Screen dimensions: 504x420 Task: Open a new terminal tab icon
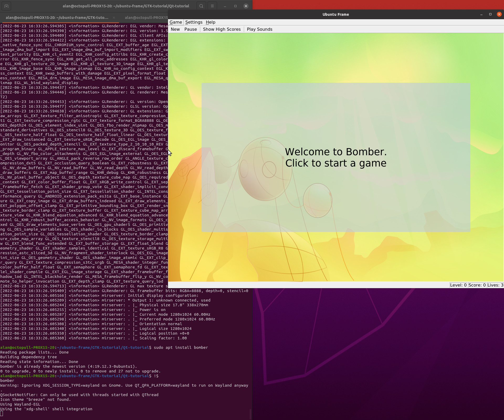pos(6,6)
